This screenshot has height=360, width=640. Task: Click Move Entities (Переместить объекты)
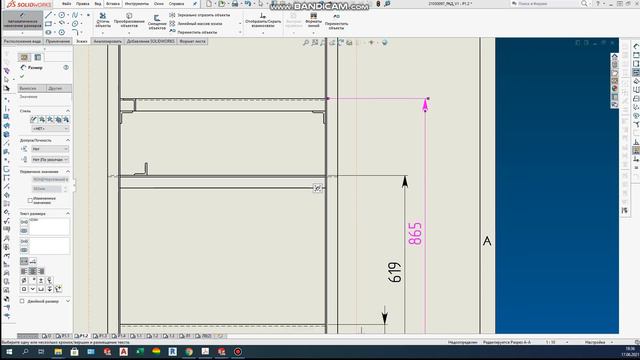tap(193, 32)
